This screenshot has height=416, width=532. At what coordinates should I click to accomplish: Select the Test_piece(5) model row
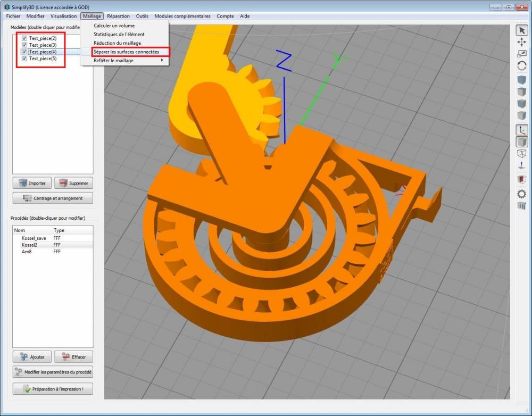tap(43, 59)
